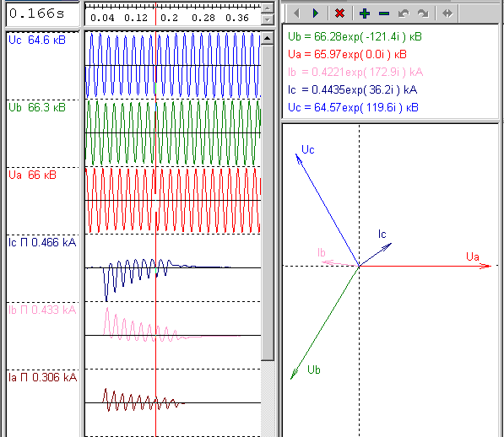The width and height of the screenshot is (504, 437).
Task: Click the green plus add icon
Action: [x=365, y=13]
